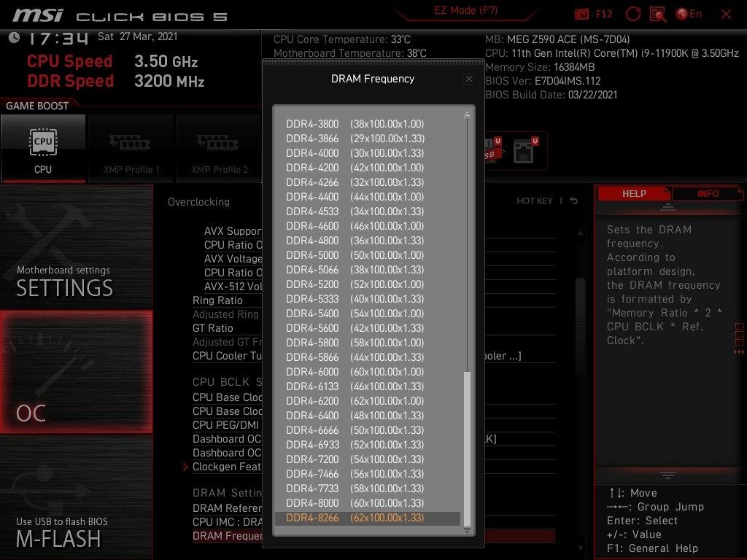Change language using the globe En icon

tap(689, 14)
